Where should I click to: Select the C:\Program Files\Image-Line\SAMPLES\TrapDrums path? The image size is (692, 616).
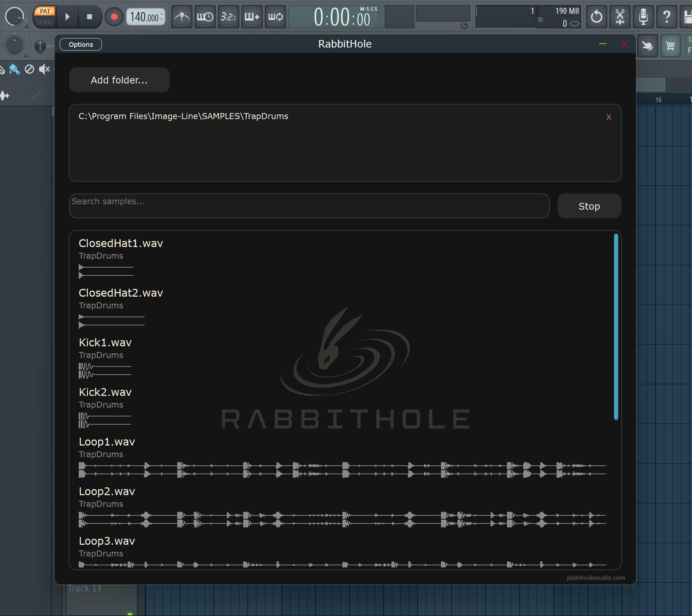(x=183, y=116)
